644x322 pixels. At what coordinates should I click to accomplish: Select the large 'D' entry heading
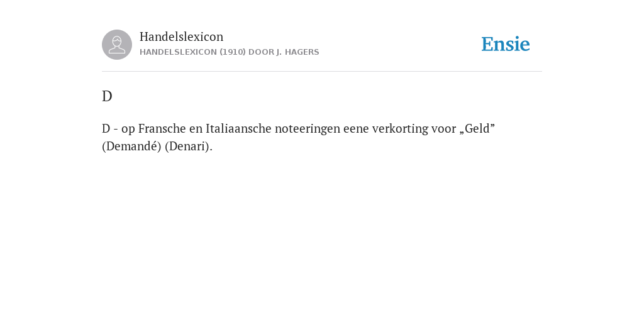[107, 96]
